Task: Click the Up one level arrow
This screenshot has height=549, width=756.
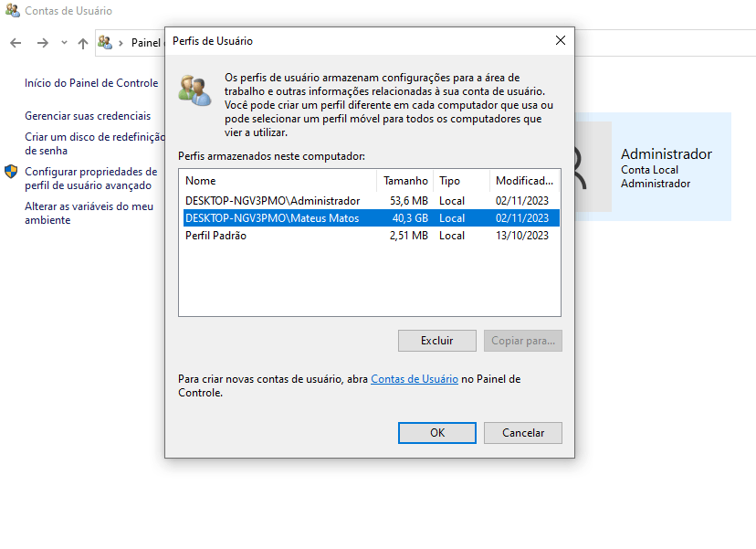Action: click(x=82, y=43)
